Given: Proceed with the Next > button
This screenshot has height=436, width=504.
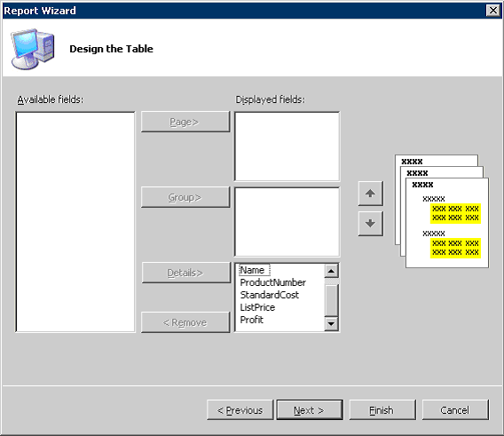Looking at the screenshot, I should [x=310, y=410].
